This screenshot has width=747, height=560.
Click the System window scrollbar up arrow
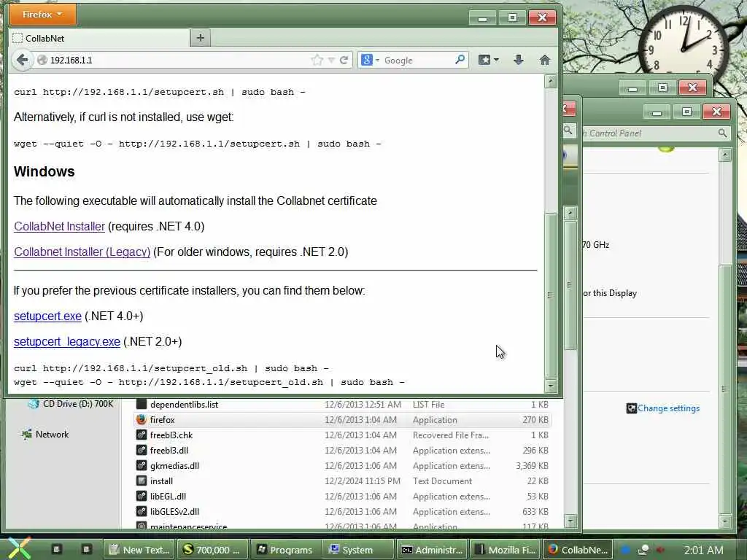tap(724, 155)
